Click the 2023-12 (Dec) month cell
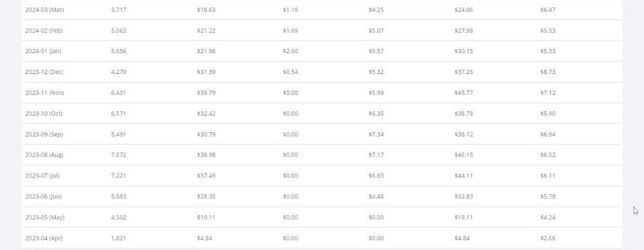The width and height of the screenshot is (644, 250). (44, 72)
